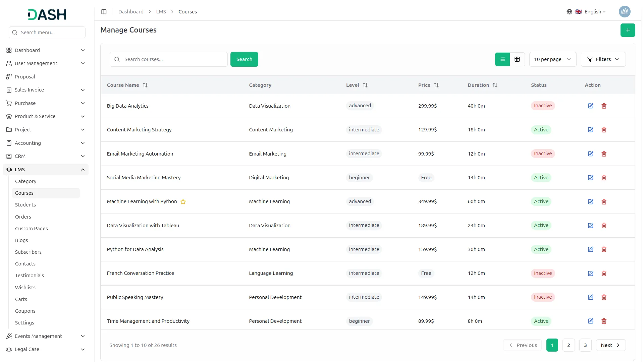The image size is (644, 362).
Task: Click the green add course plus button
Action: [628, 30]
